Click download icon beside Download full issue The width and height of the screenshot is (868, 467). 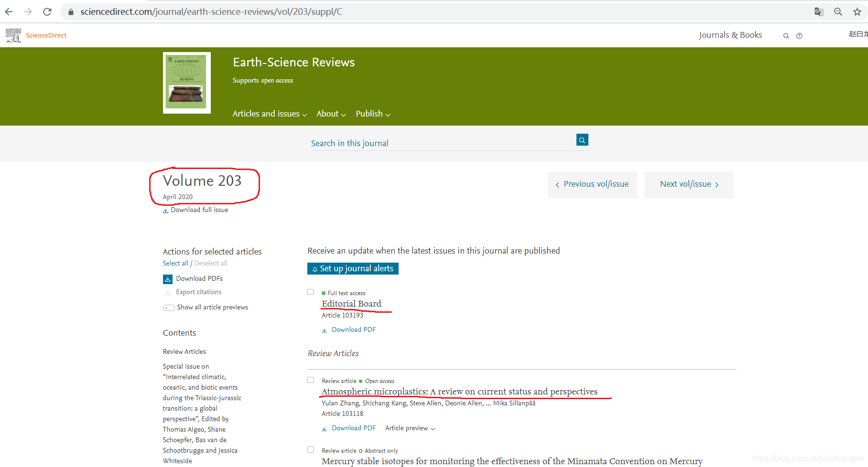click(x=165, y=211)
